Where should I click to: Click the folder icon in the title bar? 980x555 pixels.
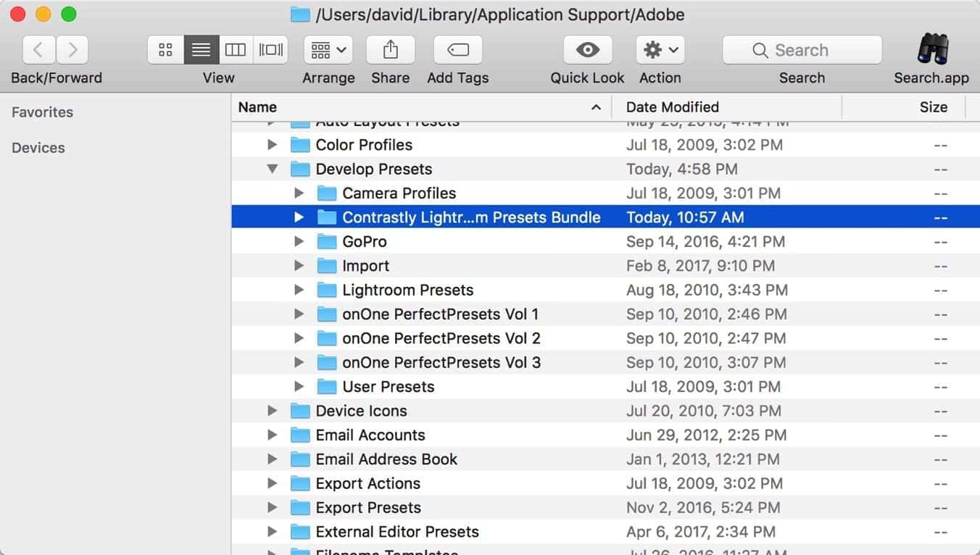[300, 14]
